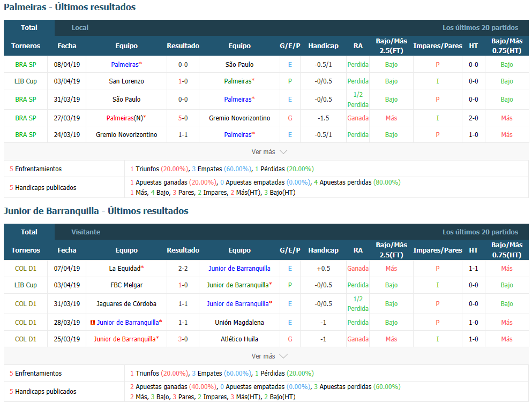Open Palmeiras link in the 03/04/19 Palmeiras row
Image resolution: width=532 pixels, height=404 pixels.
pyautogui.click(x=239, y=81)
